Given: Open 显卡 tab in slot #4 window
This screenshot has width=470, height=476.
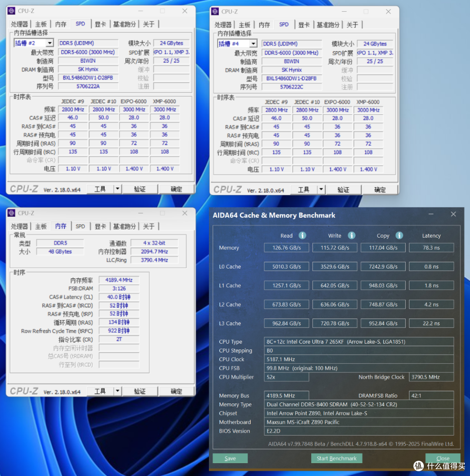Looking at the screenshot, I should pos(304,25).
